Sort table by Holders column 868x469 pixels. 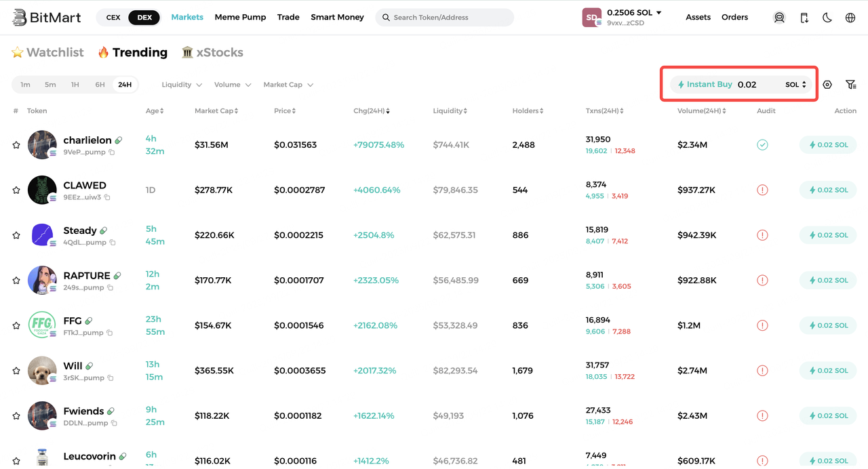pos(528,111)
